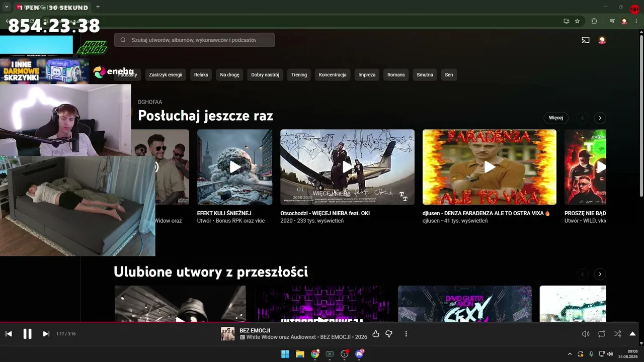
Task: Open the Chrome tab search dropdown
Action: point(7,7)
